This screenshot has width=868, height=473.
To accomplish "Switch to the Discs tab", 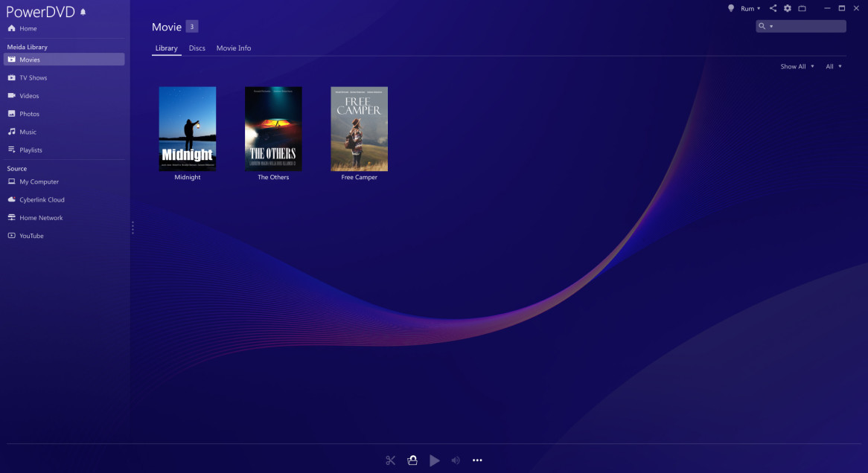I will (197, 48).
